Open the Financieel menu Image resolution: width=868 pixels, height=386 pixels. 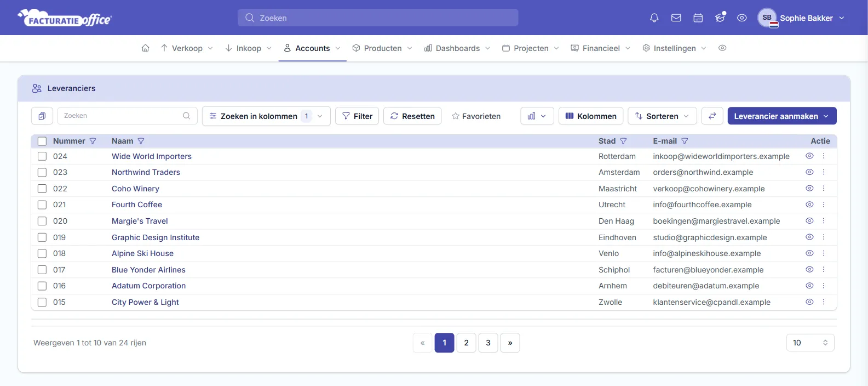(x=601, y=48)
